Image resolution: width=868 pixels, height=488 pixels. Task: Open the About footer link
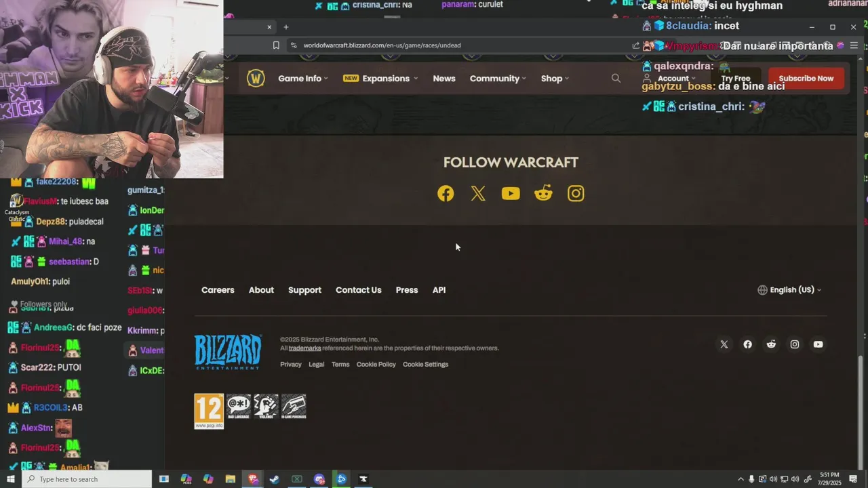click(261, 290)
